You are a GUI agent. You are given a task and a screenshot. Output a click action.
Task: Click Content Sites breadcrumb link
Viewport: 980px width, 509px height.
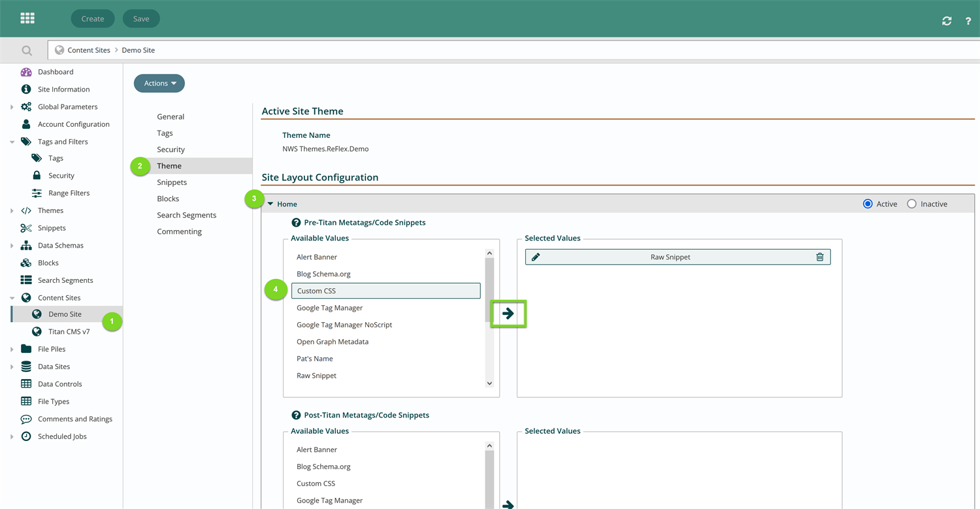tap(89, 50)
